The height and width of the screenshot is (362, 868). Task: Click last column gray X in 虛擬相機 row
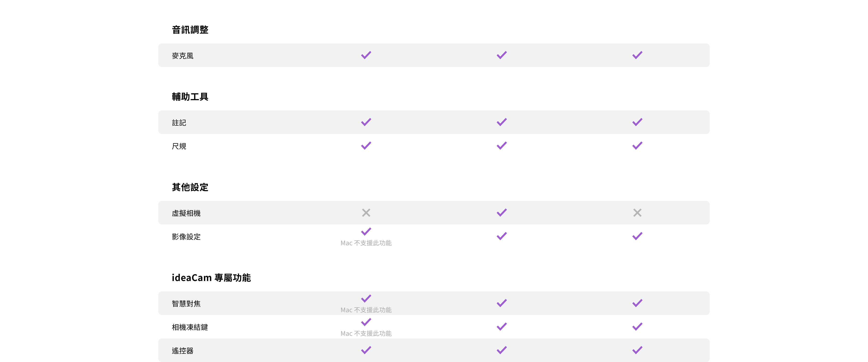pyautogui.click(x=637, y=212)
